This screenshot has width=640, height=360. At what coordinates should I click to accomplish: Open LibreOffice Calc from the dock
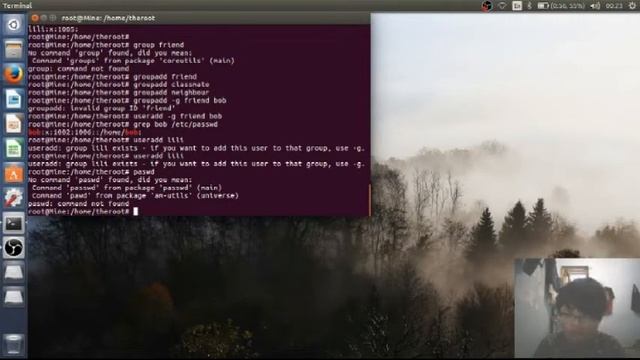pos(13,149)
